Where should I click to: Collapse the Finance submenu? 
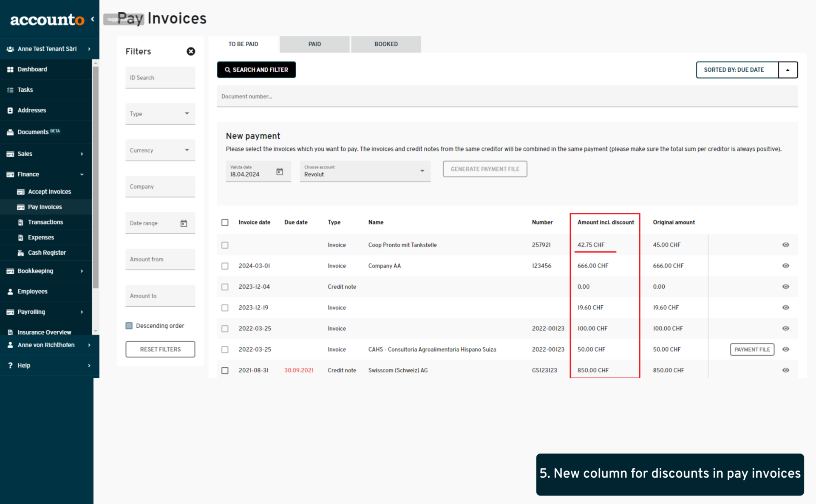pos(46,174)
